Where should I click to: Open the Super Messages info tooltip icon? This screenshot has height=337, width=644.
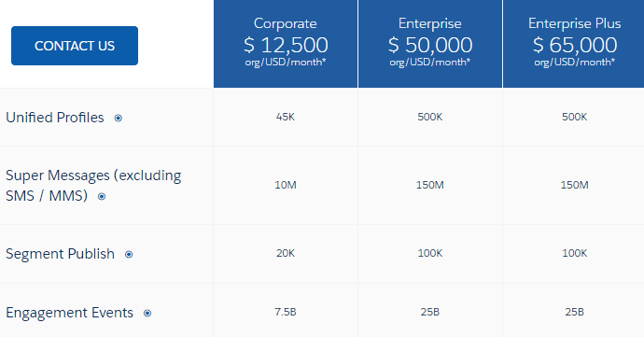pos(102,196)
